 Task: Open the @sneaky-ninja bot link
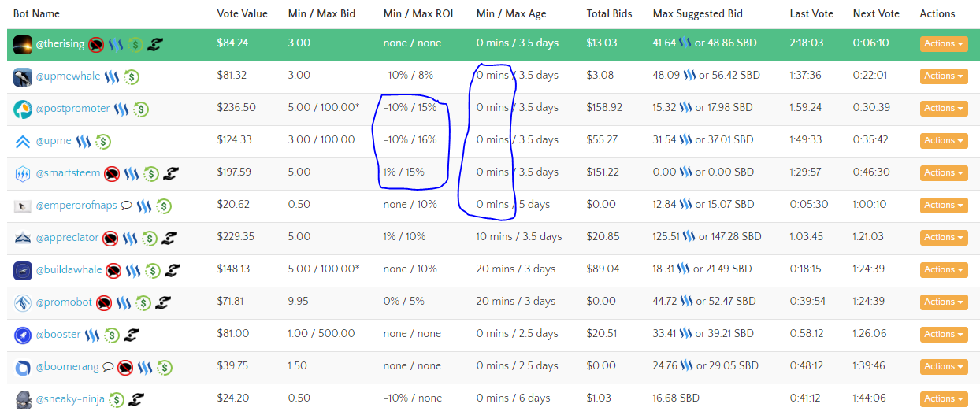[x=71, y=399]
